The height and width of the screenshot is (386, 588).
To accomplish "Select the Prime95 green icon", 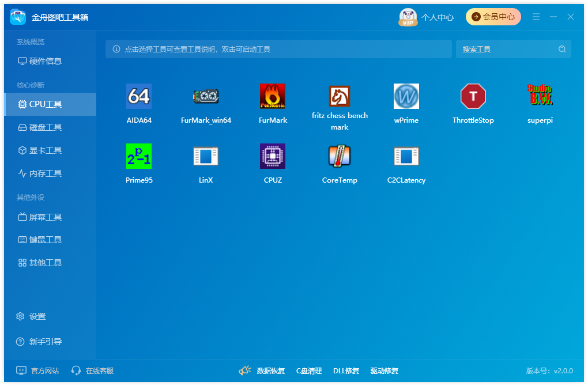I will pyautogui.click(x=139, y=156).
